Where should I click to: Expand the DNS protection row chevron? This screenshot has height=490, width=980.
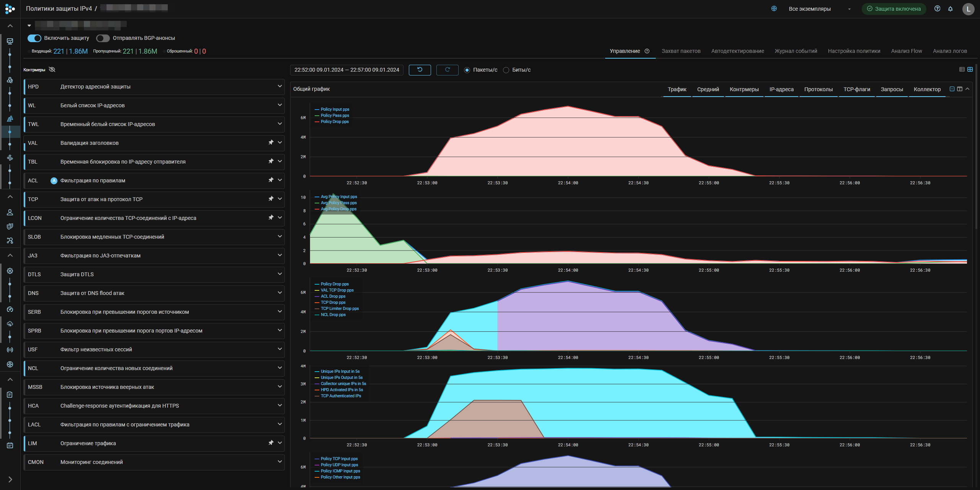(x=279, y=293)
